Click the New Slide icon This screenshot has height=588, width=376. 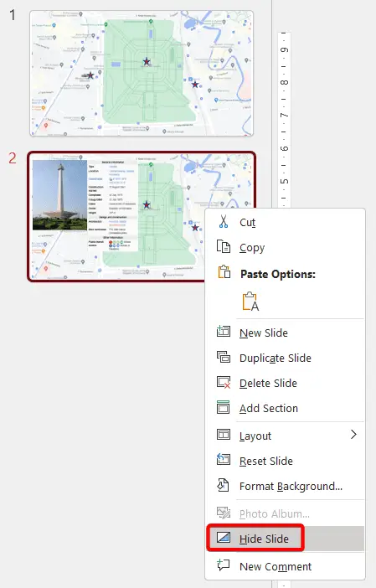click(x=224, y=332)
